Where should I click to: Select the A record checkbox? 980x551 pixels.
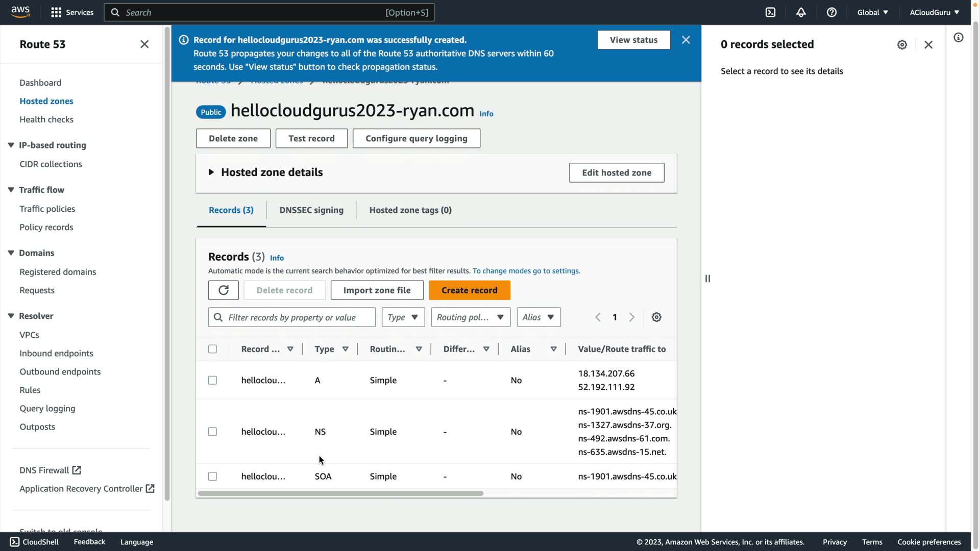[x=212, y=380]
